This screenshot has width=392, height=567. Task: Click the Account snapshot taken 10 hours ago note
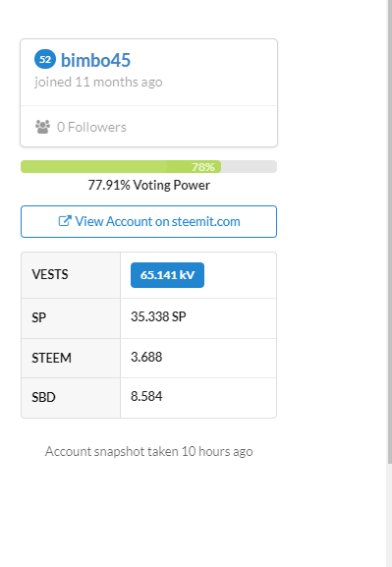[x=148, y=452]
